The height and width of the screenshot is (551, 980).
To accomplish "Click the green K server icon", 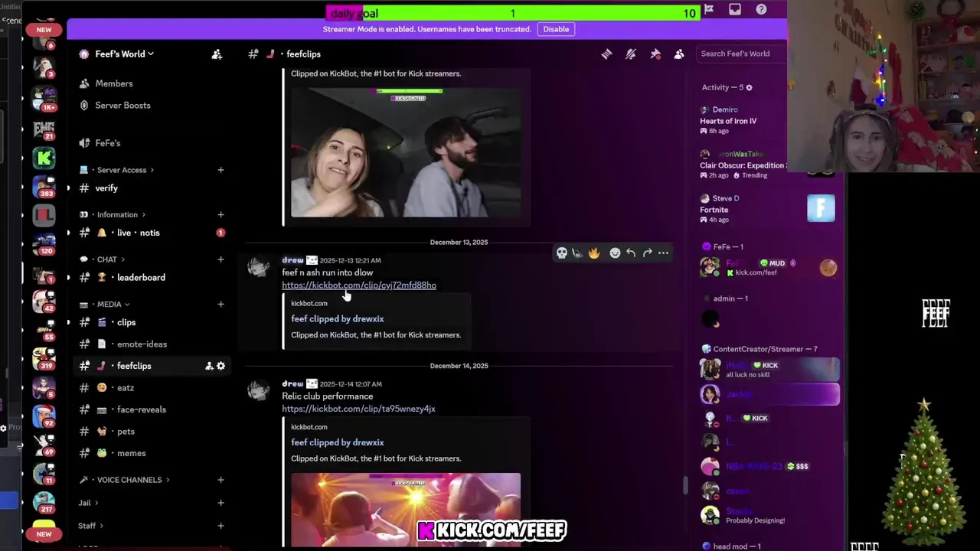I will pyautogui.click(x=44, y=158).
